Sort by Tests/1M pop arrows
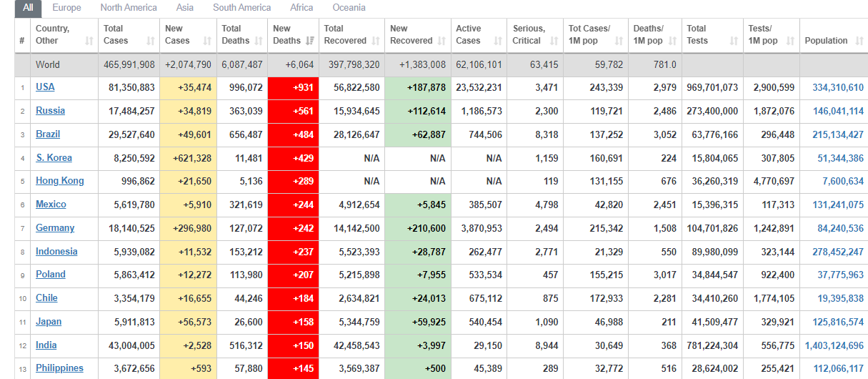The image size is (868, 379). pyautogui.click(x=789, y=41)
